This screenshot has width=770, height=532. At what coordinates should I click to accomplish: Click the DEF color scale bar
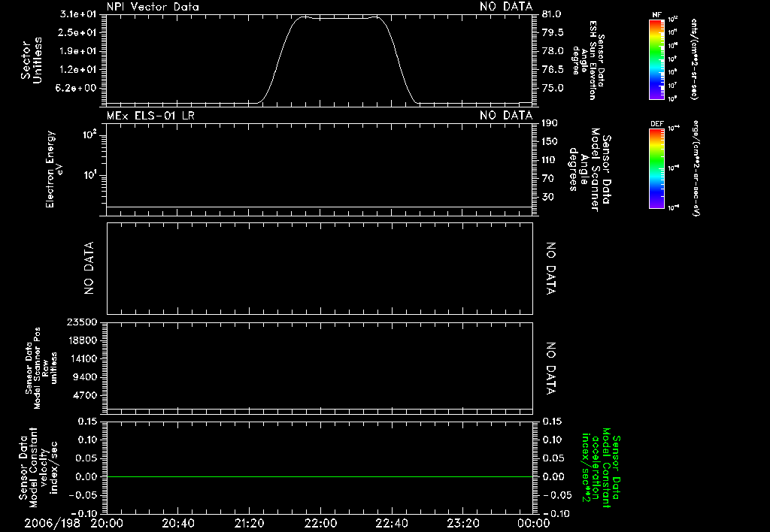(656, 168)
